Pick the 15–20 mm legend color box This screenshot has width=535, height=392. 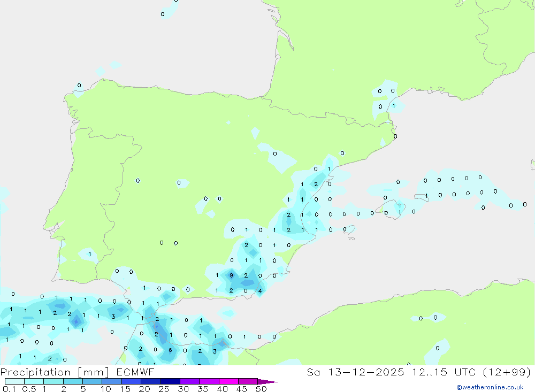[132, 381]
